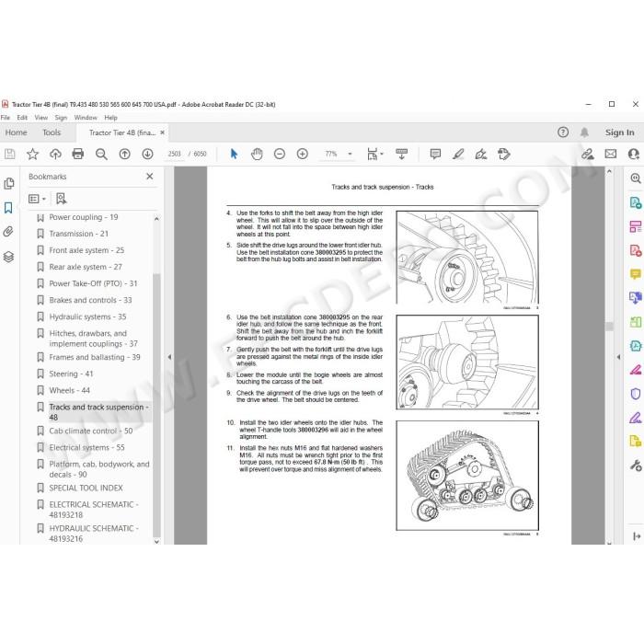This screenshot has height=644, width=644.
Task: Go to the previous page with up arrow
Action: (124, 154)
